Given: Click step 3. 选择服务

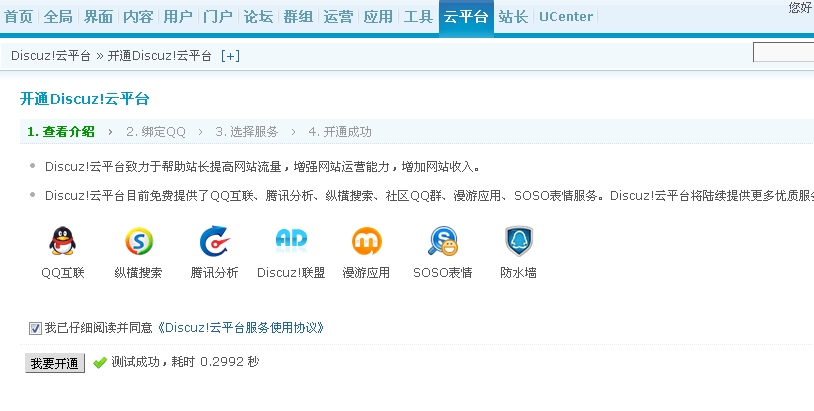Looking at the screenshot, I should coord(247,132).
